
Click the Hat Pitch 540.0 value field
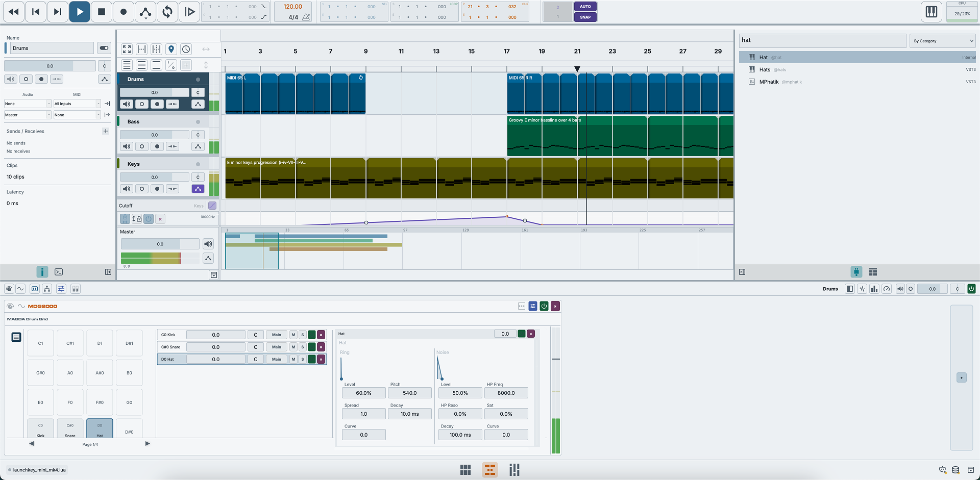pos(410,393)
